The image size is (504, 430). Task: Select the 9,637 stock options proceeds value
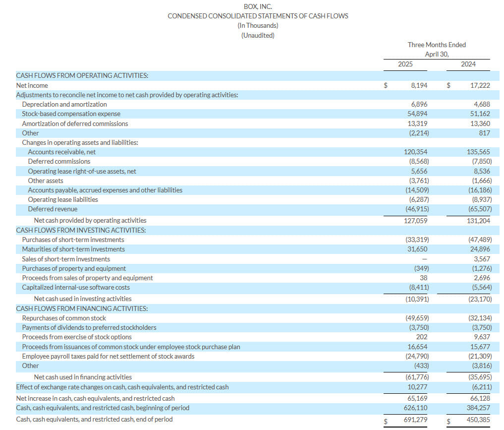click(482, 337)
